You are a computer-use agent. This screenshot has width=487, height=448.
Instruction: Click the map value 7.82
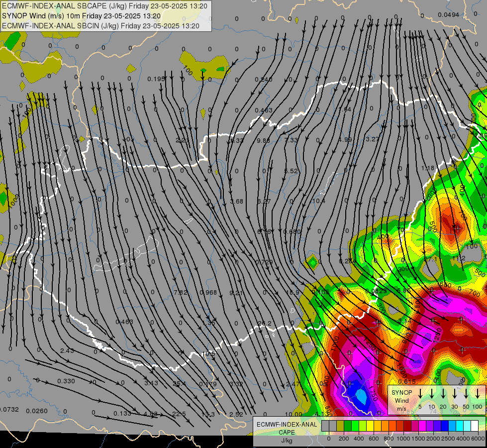181,293
